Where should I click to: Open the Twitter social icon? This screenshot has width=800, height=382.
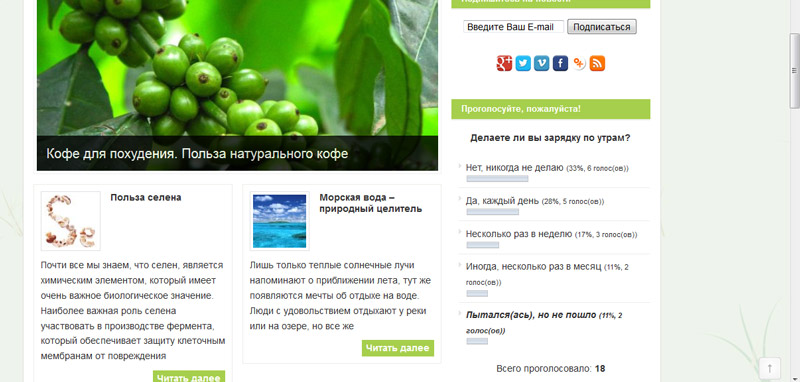[x=523, y=63]
